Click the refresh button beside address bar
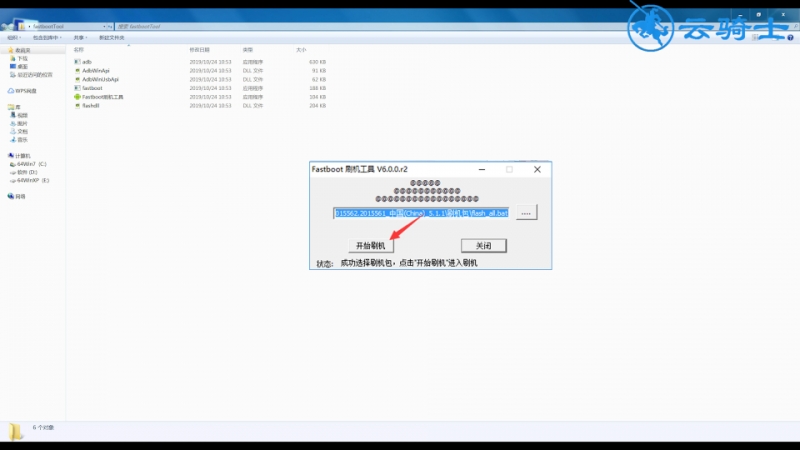Image resolution: width=800 pixels, height=450 pixels. click(110, 26)
